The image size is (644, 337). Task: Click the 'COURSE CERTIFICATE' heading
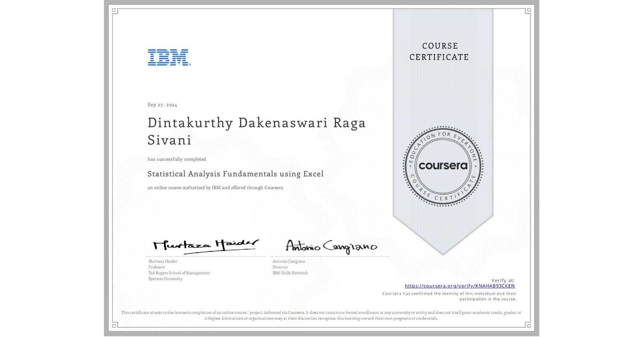pyautogui.click(x=439, y=52)
